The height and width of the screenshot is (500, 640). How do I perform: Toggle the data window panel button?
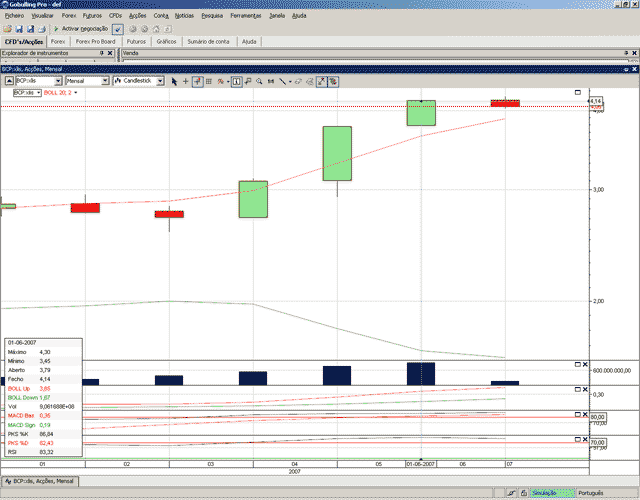[236, 82]
